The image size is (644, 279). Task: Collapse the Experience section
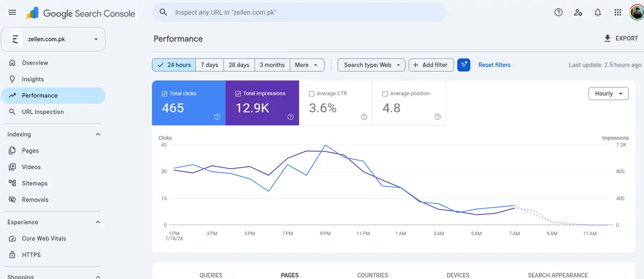click(x=98, y=222)
